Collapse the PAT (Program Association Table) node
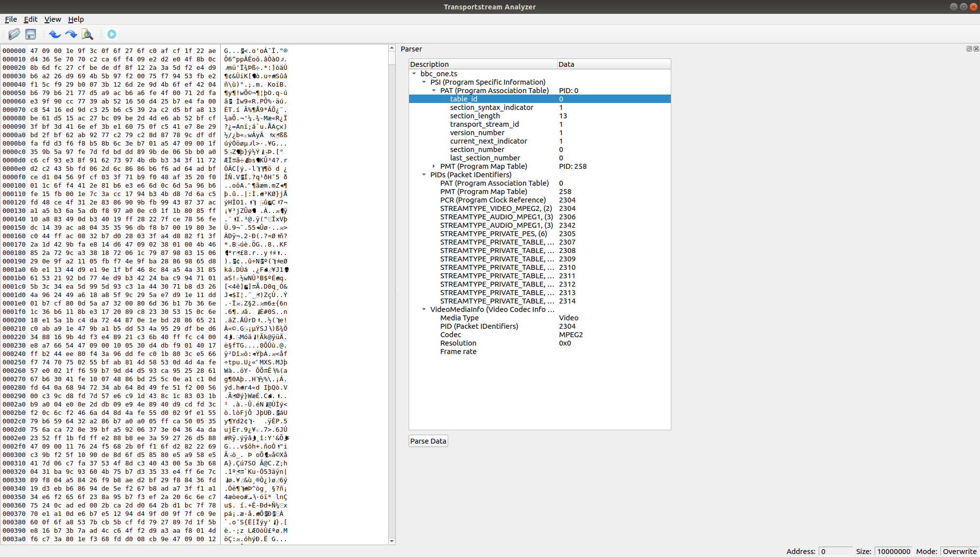 pos(434,91)
